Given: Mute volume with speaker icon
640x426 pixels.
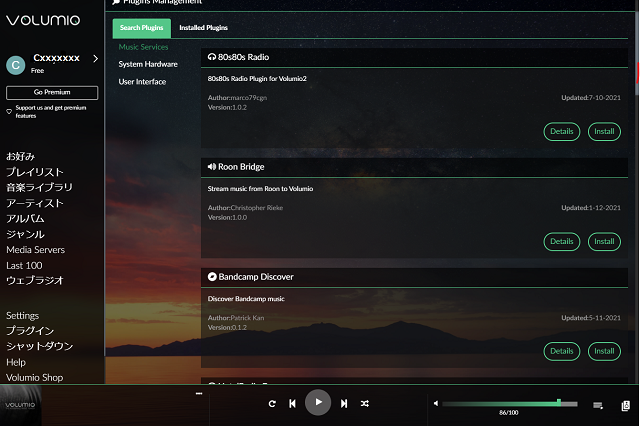Looking at the screenshot, I should pos(436,404).
